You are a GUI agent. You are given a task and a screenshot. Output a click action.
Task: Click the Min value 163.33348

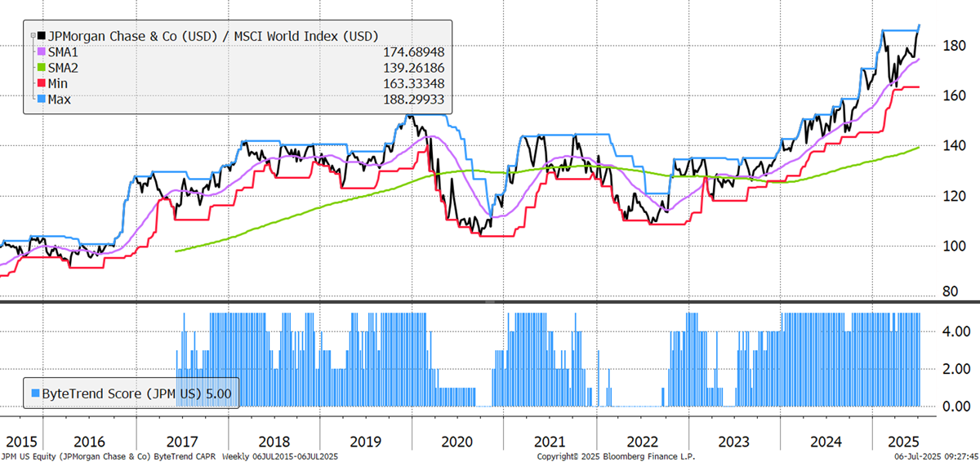coord(413,83)
